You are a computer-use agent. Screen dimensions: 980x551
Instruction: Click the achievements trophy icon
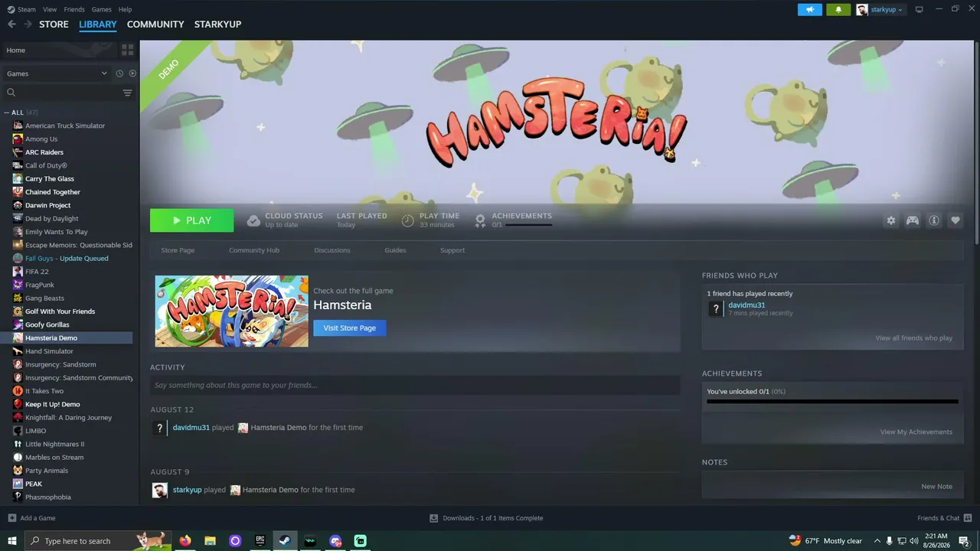(480, 220)
